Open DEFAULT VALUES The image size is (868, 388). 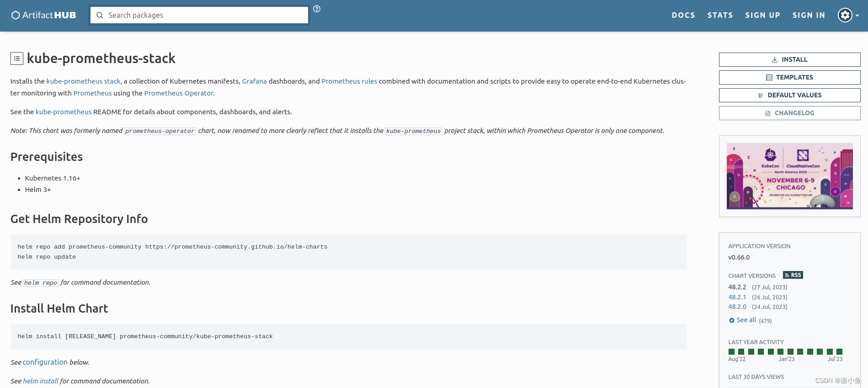[x=789, y=95]
